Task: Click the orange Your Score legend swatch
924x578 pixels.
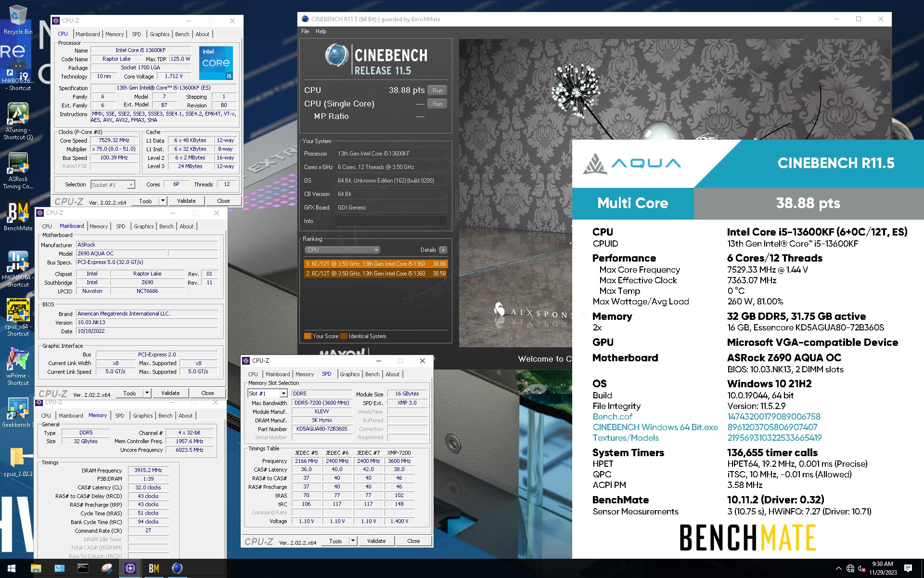Action: (x=308, y=336)
